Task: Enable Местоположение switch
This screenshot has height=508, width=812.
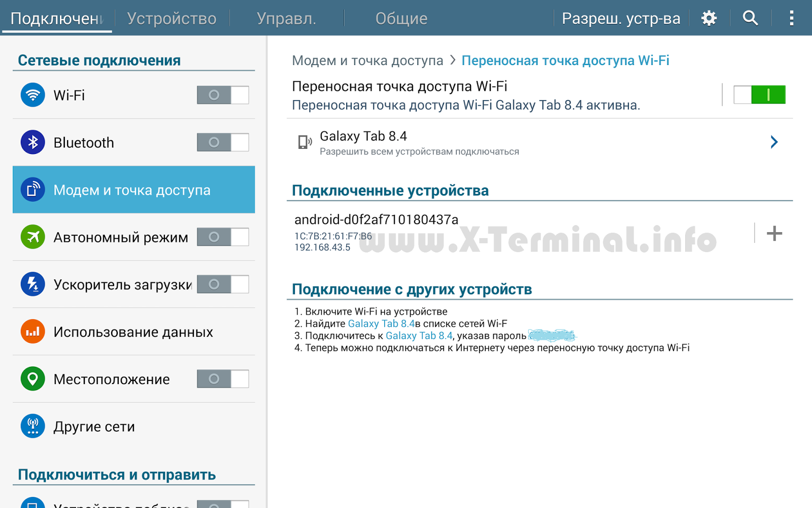Action: pyautogui.click(x=223, y=378)
